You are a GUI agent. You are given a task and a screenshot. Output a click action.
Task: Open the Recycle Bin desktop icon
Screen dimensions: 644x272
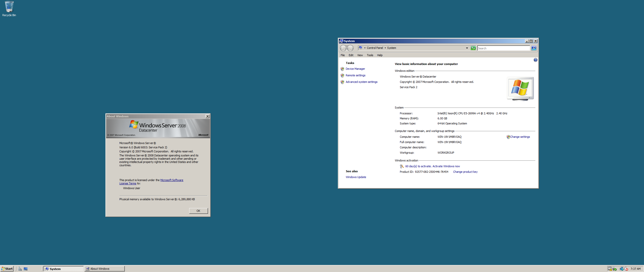[x=9, y=9]
